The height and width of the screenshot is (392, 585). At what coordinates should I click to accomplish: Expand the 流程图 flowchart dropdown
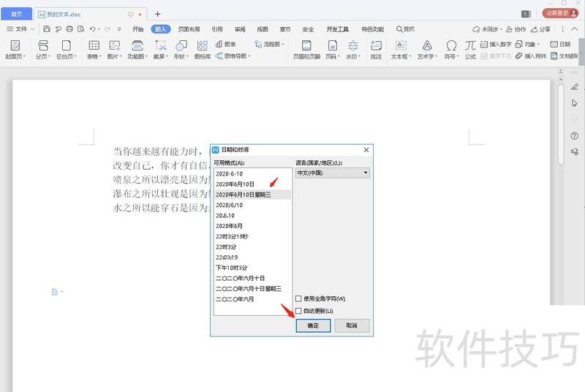(x=268, y=44)
